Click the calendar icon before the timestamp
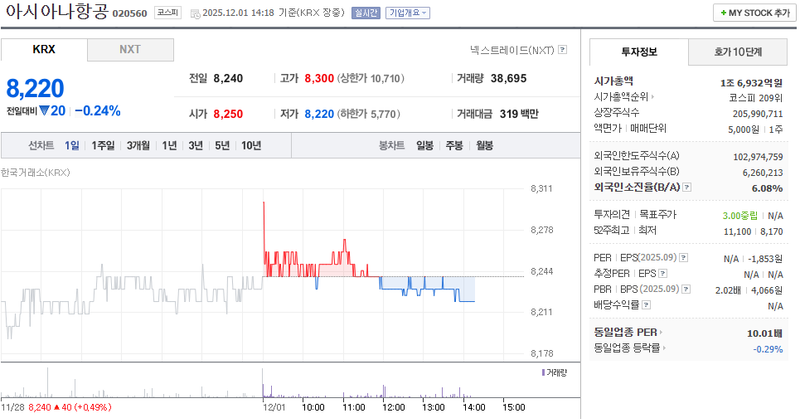This screenshot has width=800, height=419. click(195, 14)
